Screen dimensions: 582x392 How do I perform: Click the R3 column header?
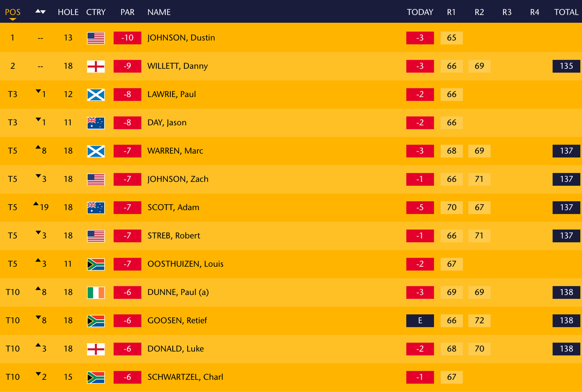(x=507, y=12)
